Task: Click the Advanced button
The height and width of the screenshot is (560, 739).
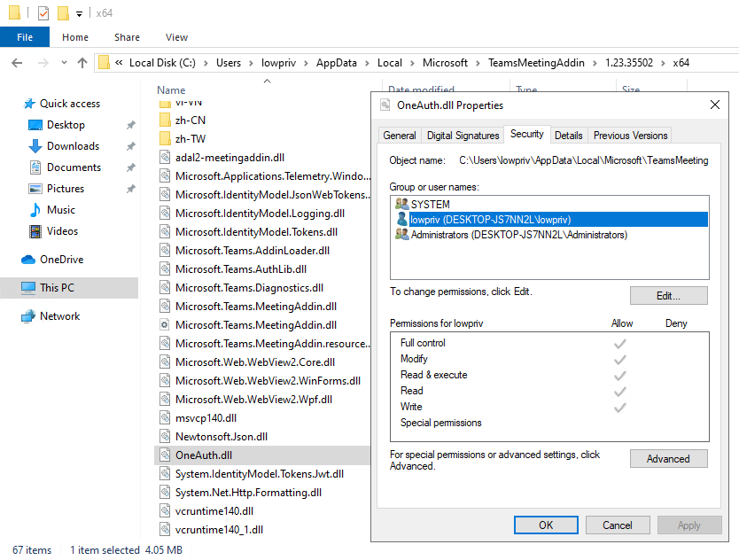Action: pyautogui.click(x=668, y=459)
